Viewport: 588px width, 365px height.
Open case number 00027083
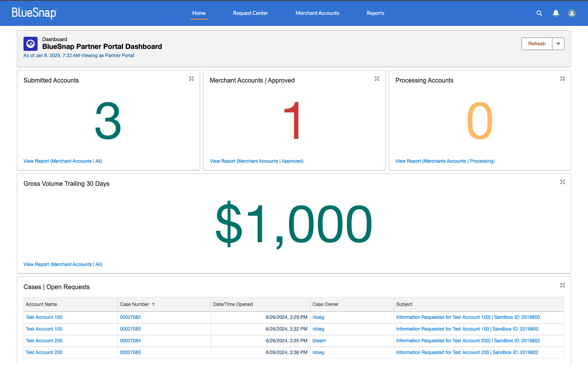pyautogui.click(x=130, y=329)
